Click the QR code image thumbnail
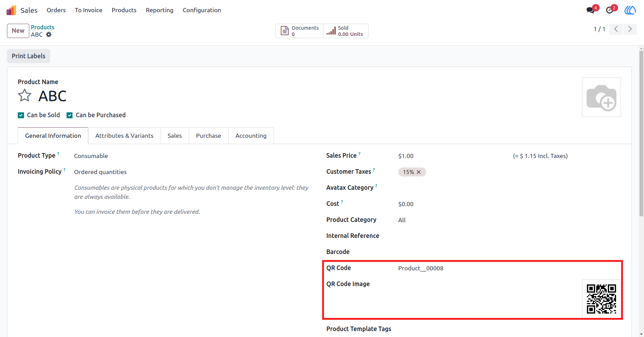The image size is (644, 337). [x=601, y=299]
